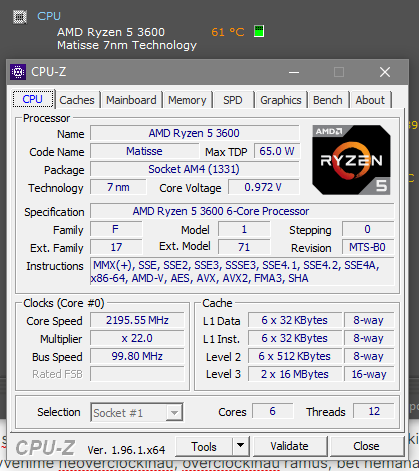Click the Ext. Family value 17
The image size is (419, 471).
click(116, 247)
